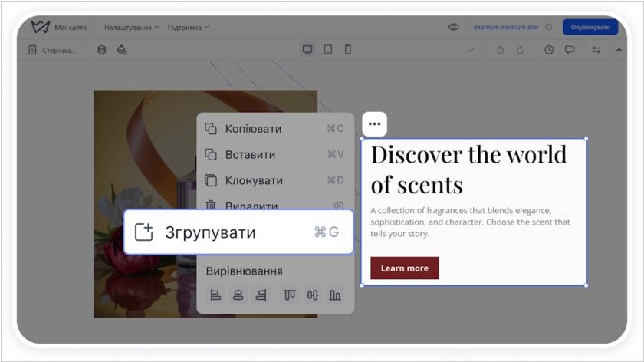Open the layers panel icon
This screenshot has height=362, width=644.
(101, 50)
